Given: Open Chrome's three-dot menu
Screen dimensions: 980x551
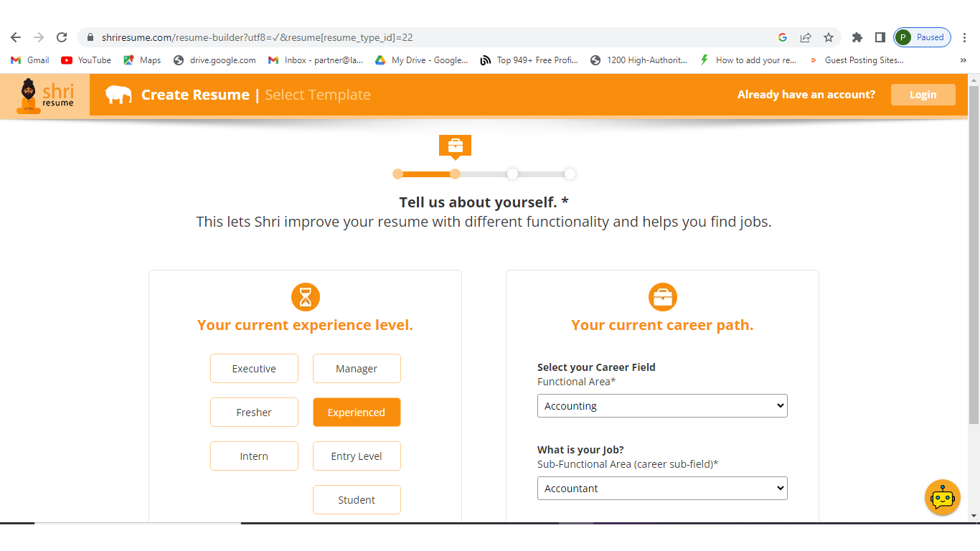Looking at the screenshot, I should click(965, 37).
